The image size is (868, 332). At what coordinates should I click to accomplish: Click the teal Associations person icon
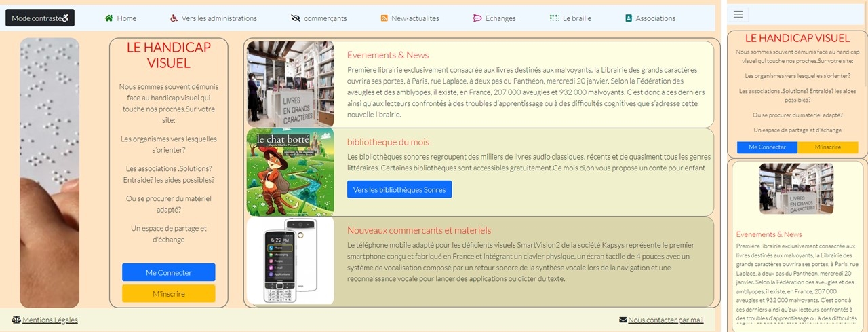click(629, 18)
